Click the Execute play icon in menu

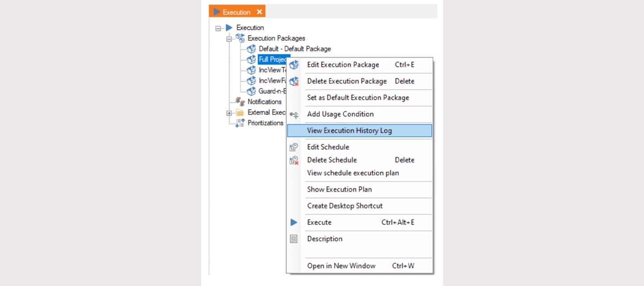294,223
